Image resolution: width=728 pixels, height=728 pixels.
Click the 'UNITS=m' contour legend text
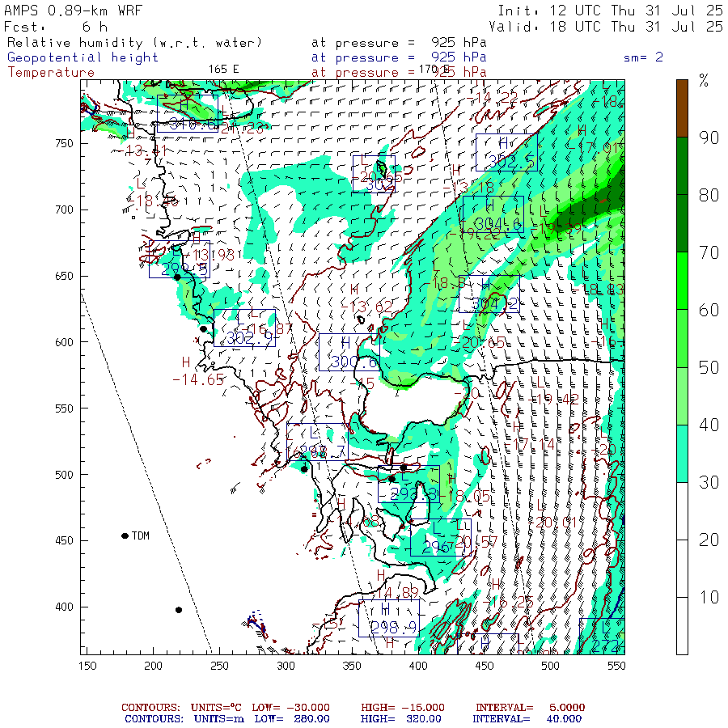[218, 719]
